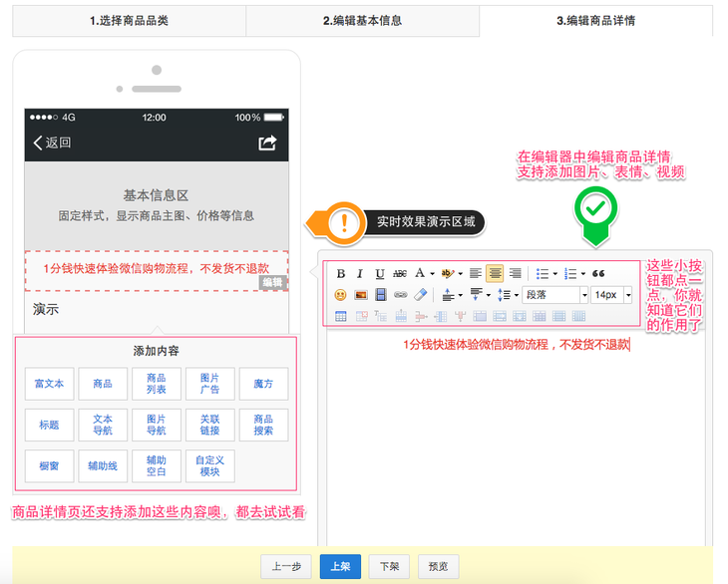728x584 pixels.
Task: Toggle center alignment button
Action: coord(495,274)
